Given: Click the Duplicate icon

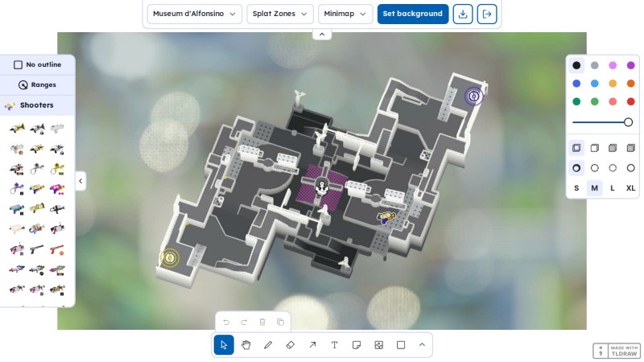Looking at the screenshot, I should [x=280, y=323].
